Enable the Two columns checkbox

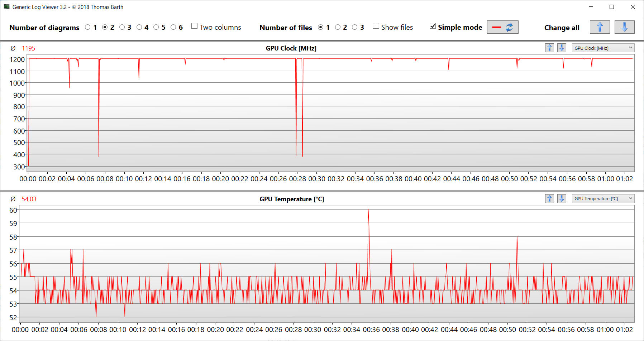(x=195, y=26)
